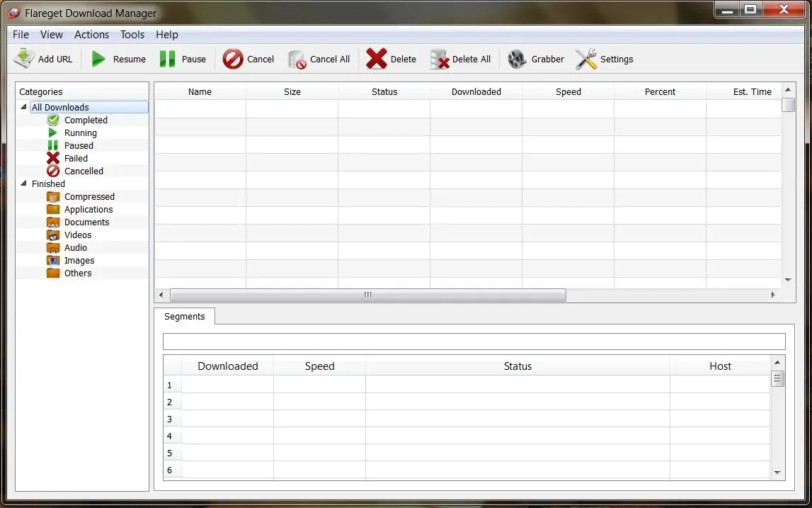This screenshot has height=508, width=812.
Task: Click the Audio folder icon
Action: coord(53,248)
